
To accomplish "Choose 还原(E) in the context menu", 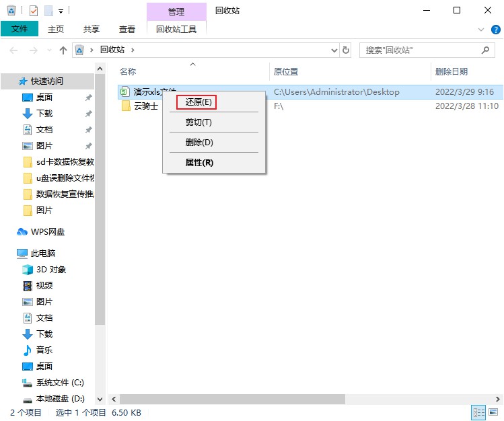I will click(199, 102).
